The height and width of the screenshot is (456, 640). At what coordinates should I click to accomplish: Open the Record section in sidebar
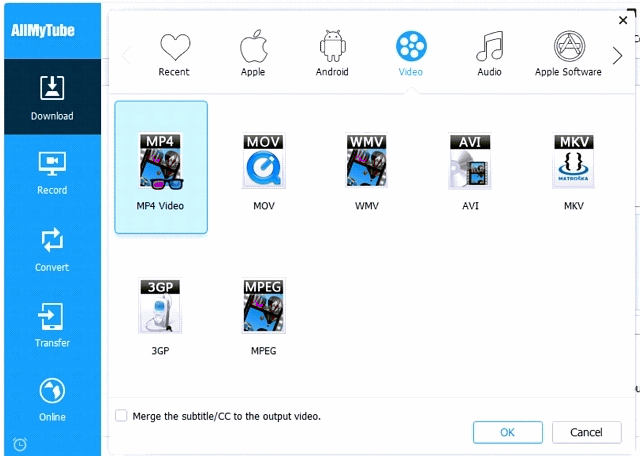52,172
